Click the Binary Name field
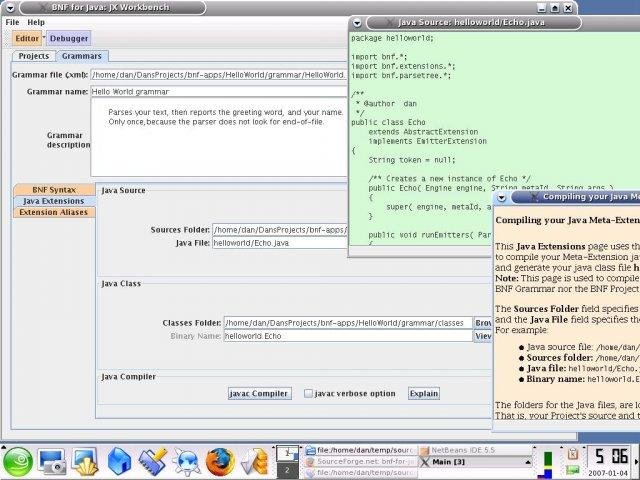Screen dimensions: 640x480 348,336
